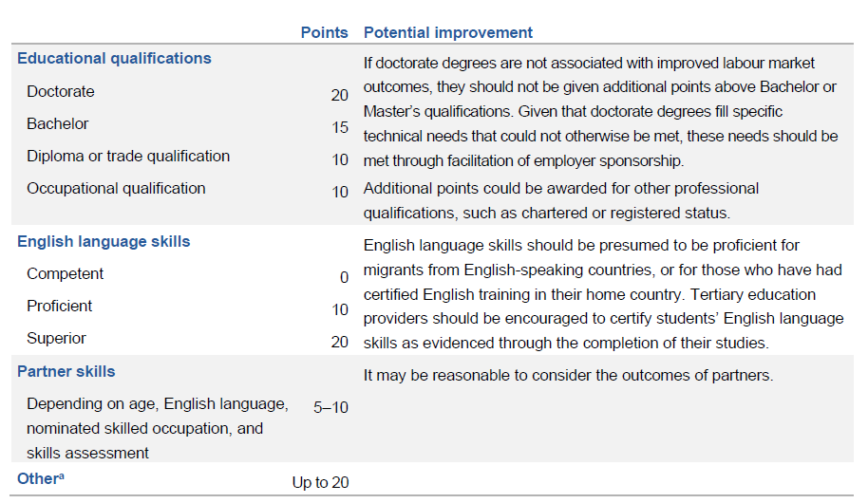Select the 5–10 points range value
Viewport: 868px width, 503px height.
pyautogui.click(x=330, y=406)
